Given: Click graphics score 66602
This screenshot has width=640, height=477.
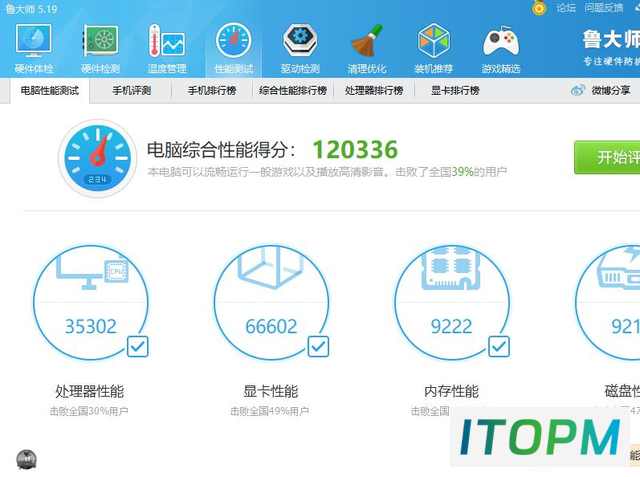Looking at the screenshot, I should point(271,326).
